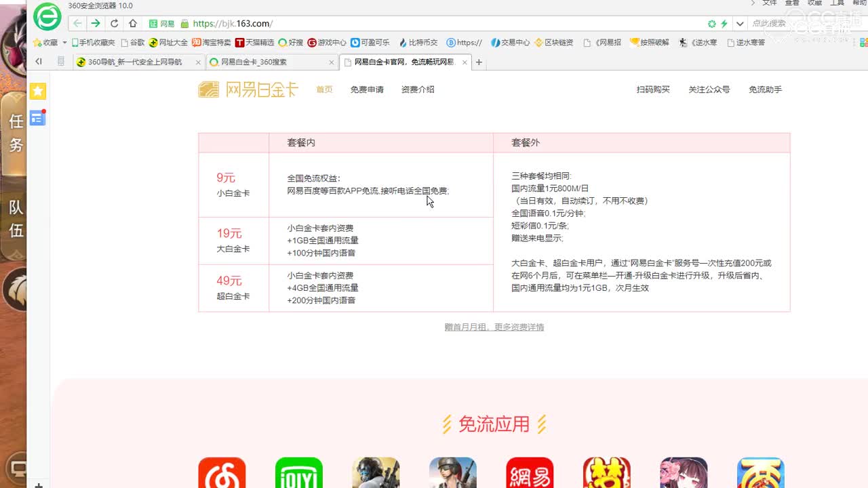This screenshot has width=868, height=488.
Task: Open the 查看 menu
Action: pos(792,3)
